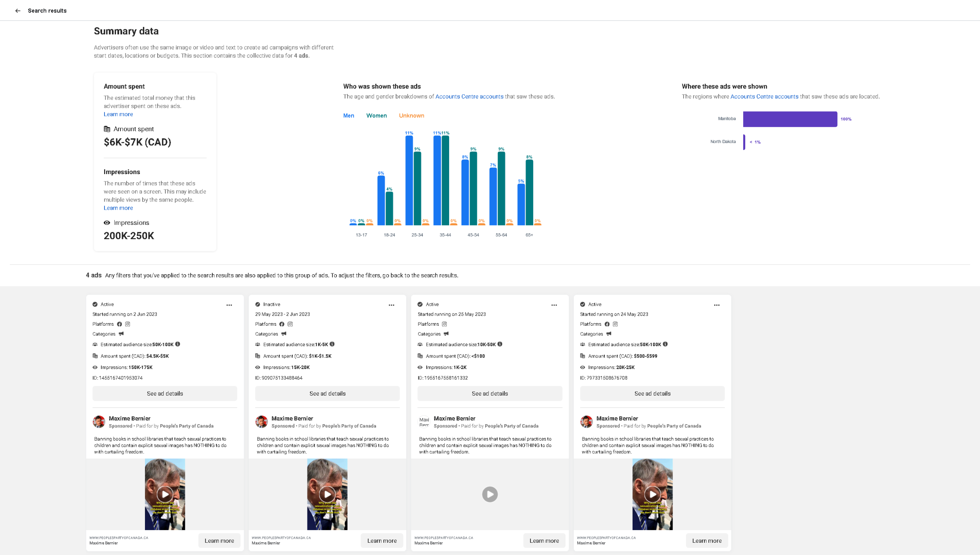
Task: Click the Impressions: 150K-175K text
Action: click(x=127, y=367)
